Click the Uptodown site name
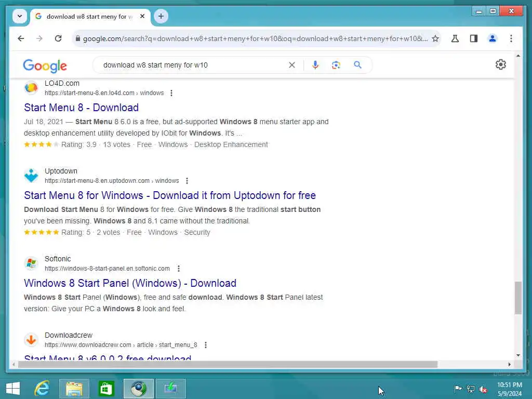 pos(61,171)
